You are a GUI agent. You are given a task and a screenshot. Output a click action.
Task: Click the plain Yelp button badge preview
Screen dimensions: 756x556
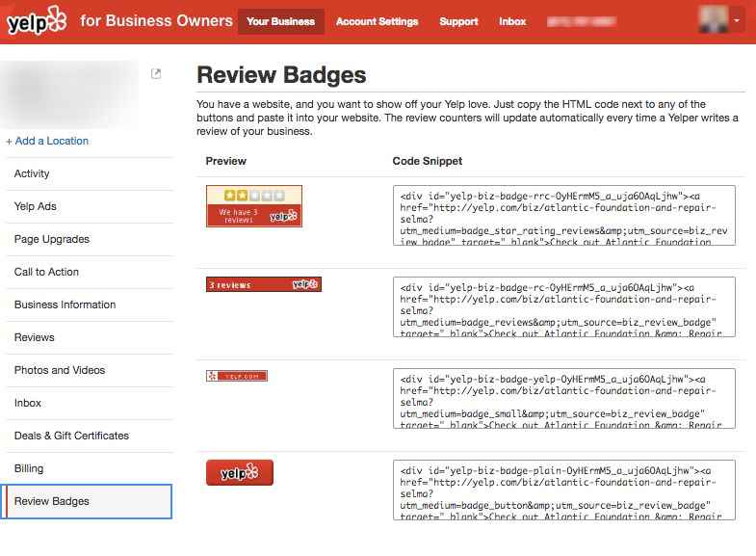coord(240,472)
